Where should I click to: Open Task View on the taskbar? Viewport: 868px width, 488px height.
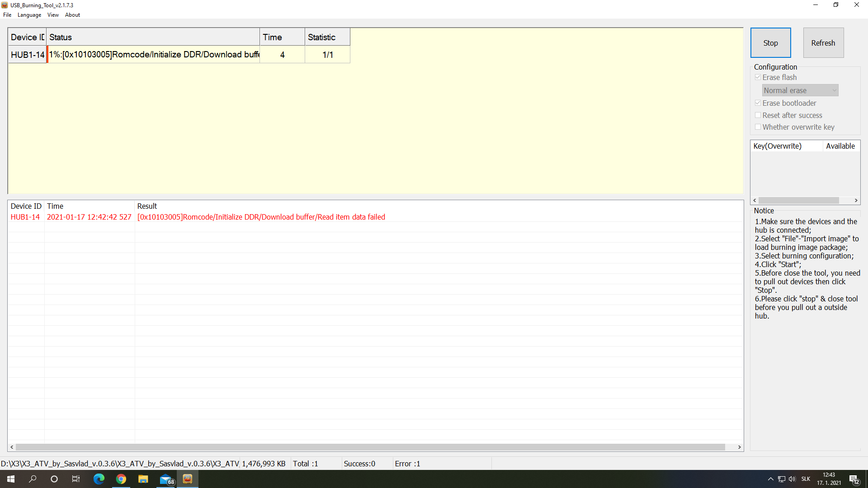(76, 479)
